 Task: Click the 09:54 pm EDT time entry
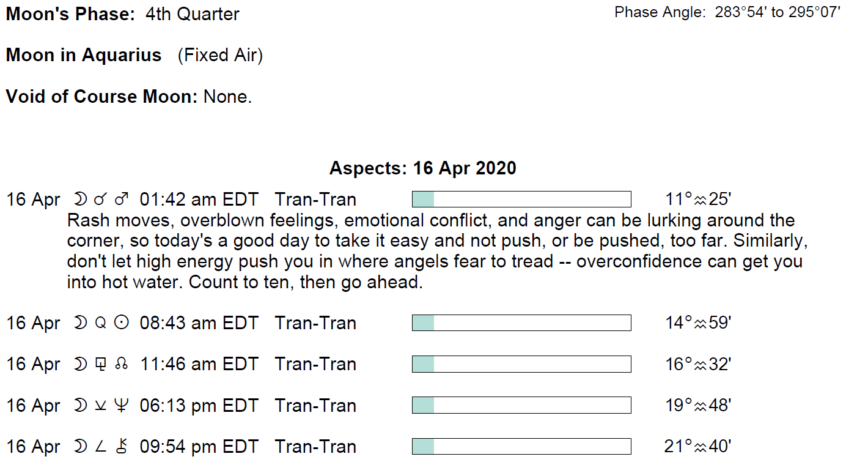click(x=199, y=447)
